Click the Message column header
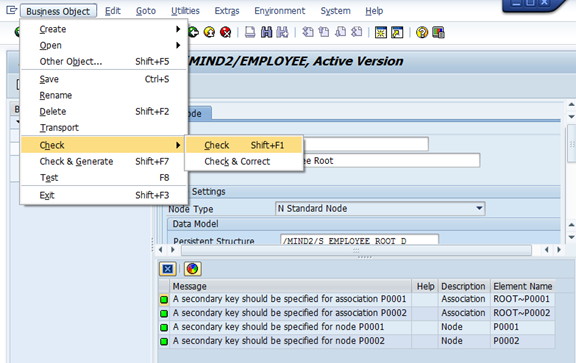Viewport: 576px width, 363px height. [x=290, y=286]
